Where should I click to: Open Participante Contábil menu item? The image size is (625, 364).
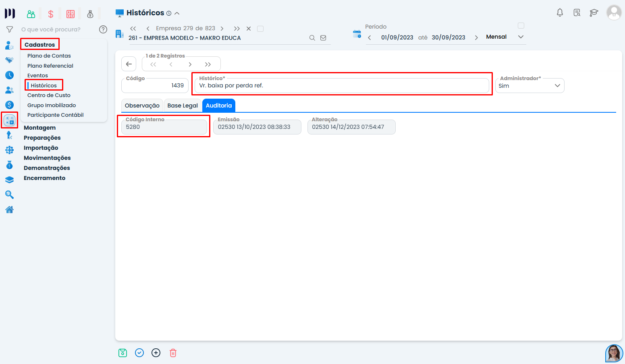point(56,115)
